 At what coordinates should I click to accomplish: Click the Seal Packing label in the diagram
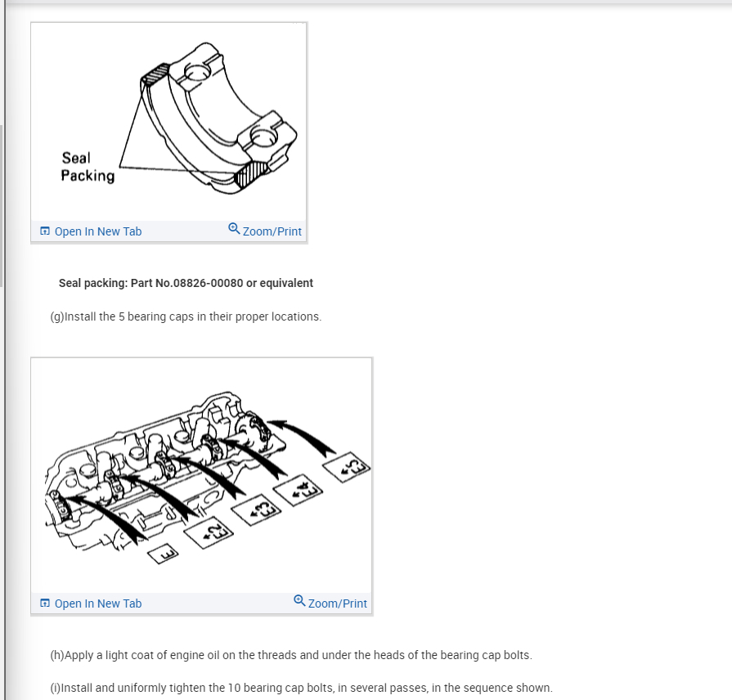88,167
